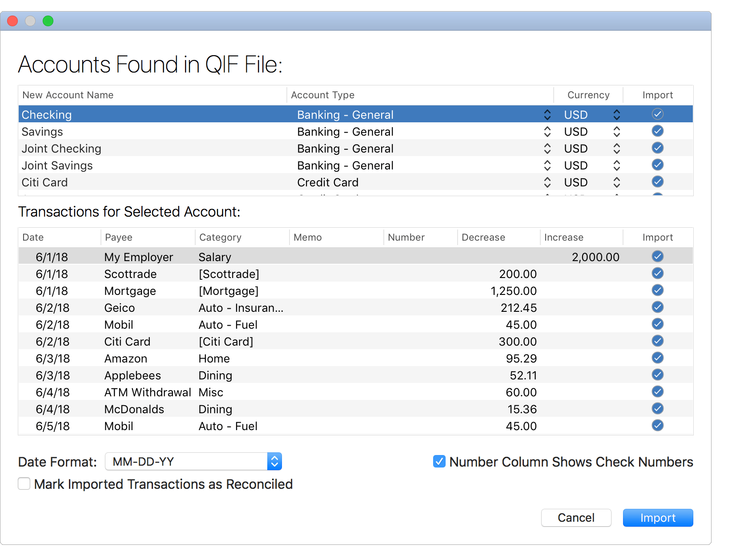Toggle the import checkmark for Citi Card
Screen dimensions: 756x556
[x=657, y=181]
